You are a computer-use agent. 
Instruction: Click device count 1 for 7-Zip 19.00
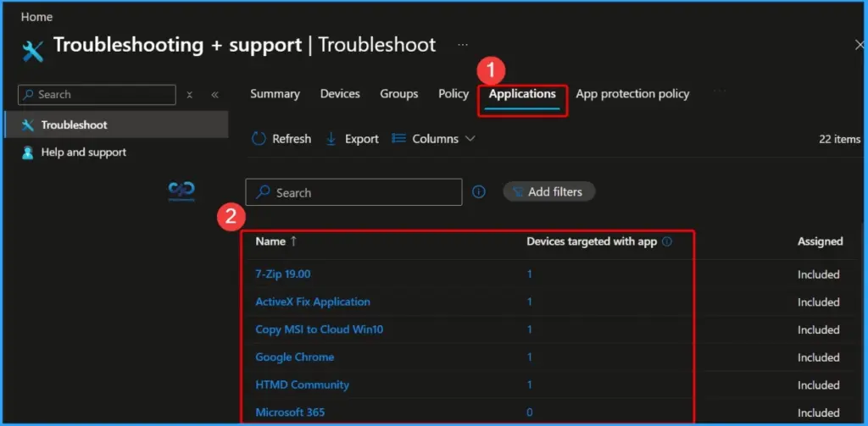tap(530, 274)
